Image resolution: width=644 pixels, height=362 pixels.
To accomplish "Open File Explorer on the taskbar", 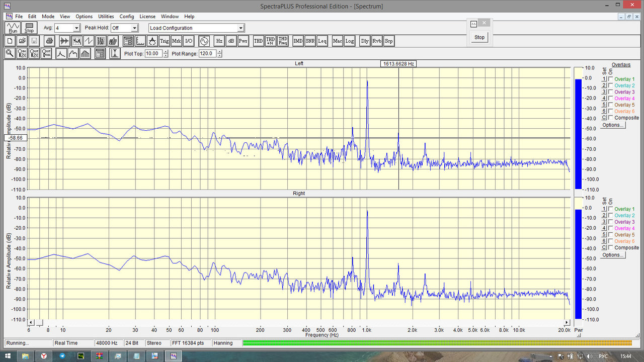I will pyautogui.click(x=26, y=355).
